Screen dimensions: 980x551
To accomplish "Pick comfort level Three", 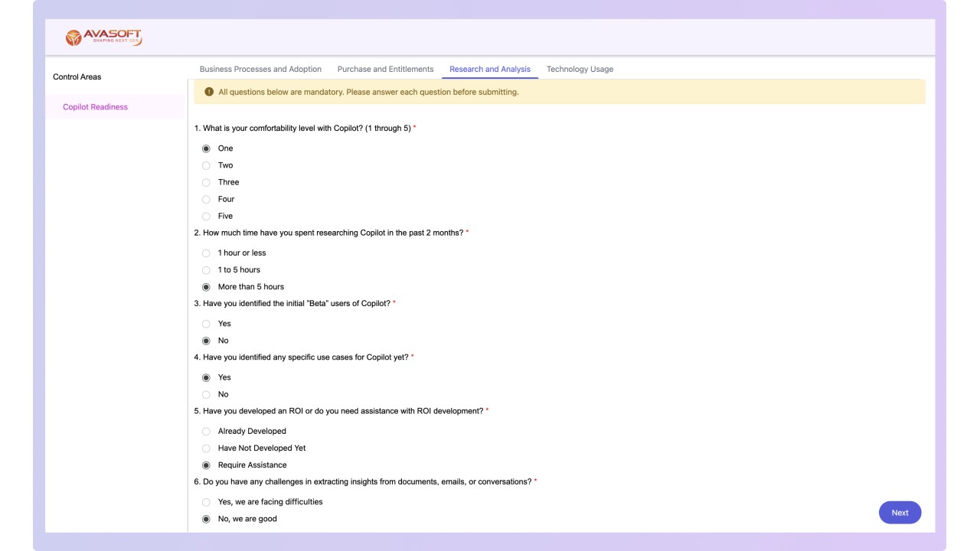I will [206, 182].
